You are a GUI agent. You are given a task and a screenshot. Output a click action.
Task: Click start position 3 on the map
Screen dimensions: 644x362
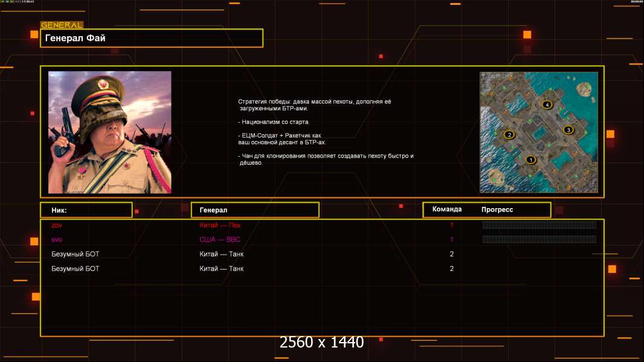click(x=568, y=130)
